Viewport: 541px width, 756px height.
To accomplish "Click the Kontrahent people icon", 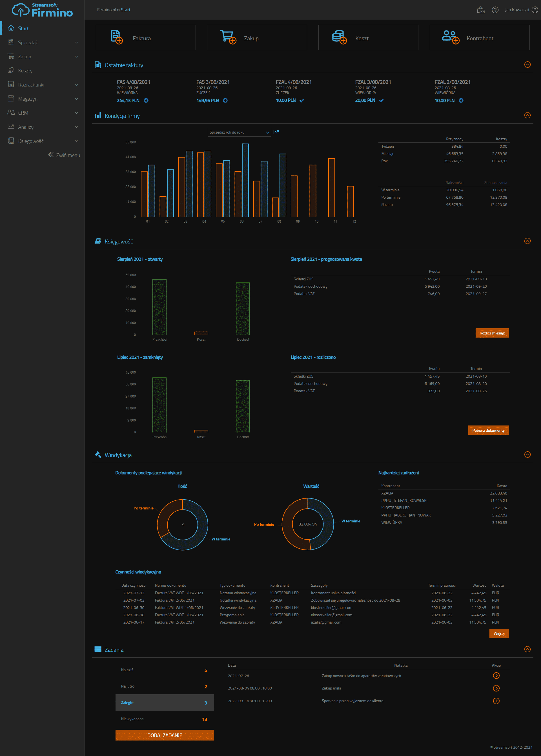I will click(450, 37).
